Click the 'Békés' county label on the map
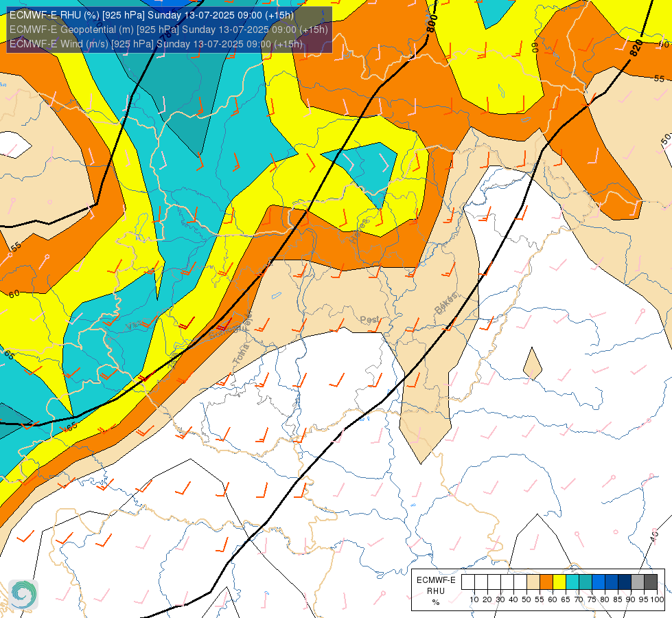672x618 pixels. pyautogui.click(x=445, y=304)
